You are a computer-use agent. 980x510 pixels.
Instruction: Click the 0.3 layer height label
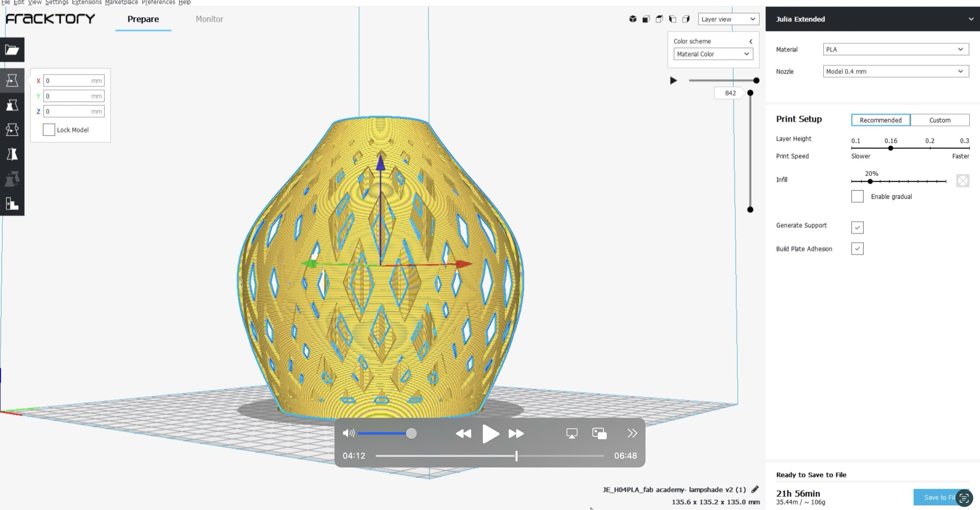tap(964, 141)
